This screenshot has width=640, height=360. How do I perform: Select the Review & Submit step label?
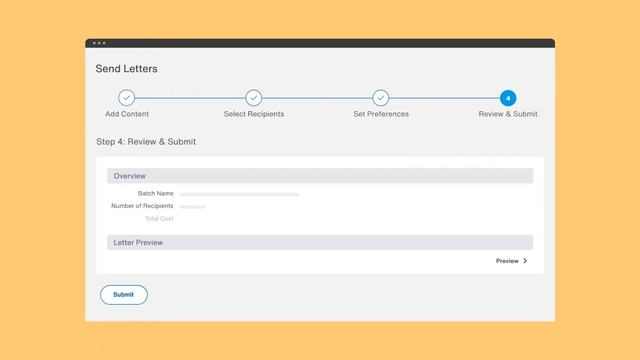click(508, 114)
